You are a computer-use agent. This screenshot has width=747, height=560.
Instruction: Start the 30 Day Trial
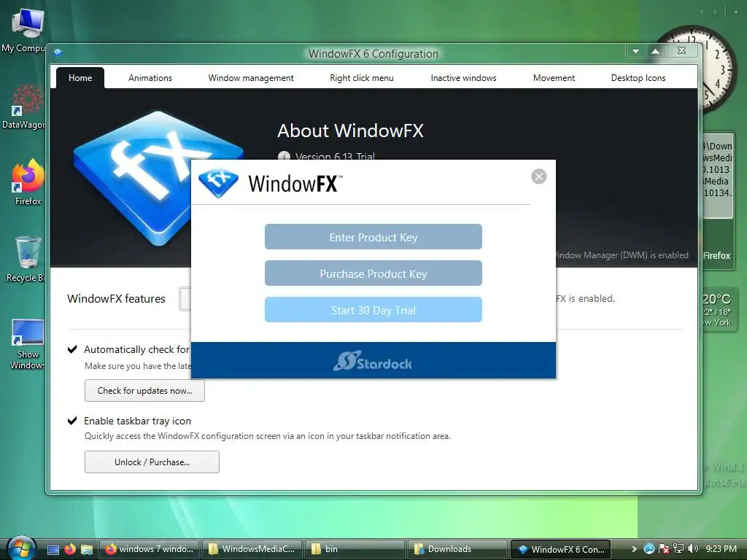pos(373,310)
